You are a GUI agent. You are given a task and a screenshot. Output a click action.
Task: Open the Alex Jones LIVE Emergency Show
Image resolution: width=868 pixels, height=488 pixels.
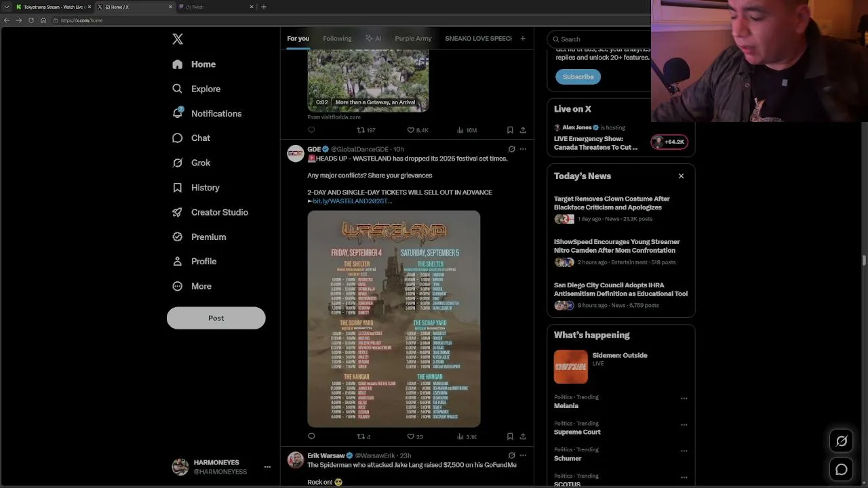595,143
